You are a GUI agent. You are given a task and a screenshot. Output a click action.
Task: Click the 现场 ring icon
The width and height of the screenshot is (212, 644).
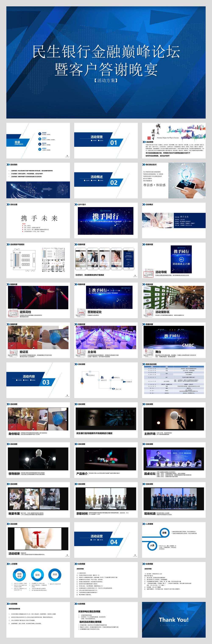coord(37,575)
